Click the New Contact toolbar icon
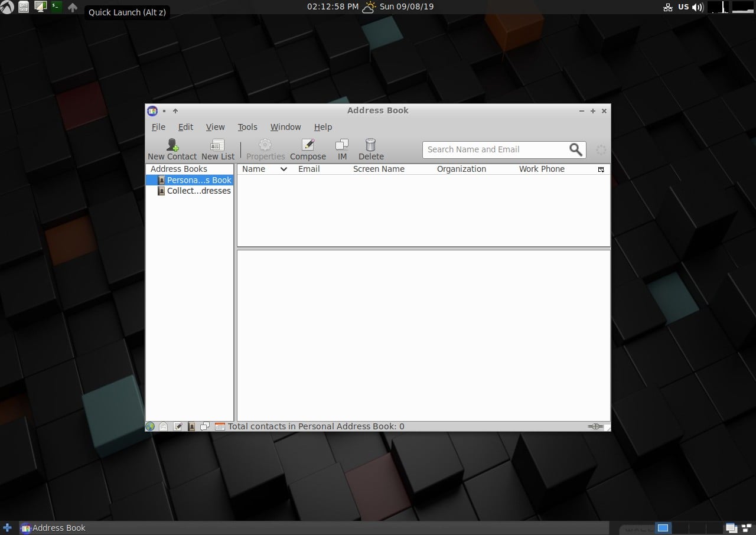The height and width of the screenshot is (535, 756). 172,145
